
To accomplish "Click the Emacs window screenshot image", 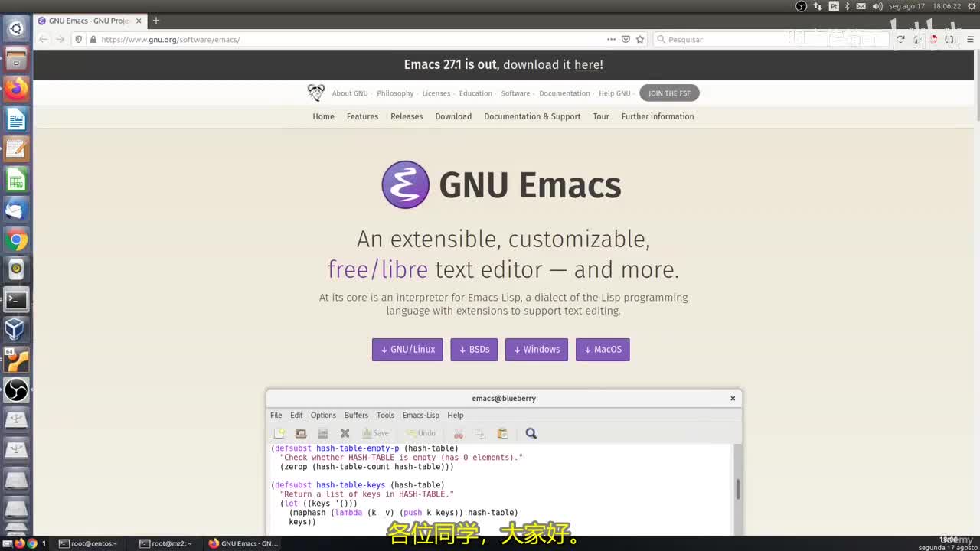I will 504,462.
